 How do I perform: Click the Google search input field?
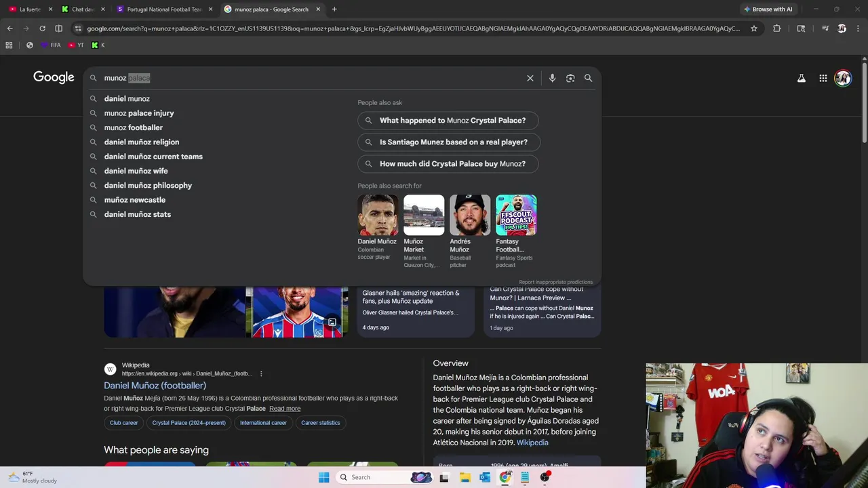coord(312,78)
